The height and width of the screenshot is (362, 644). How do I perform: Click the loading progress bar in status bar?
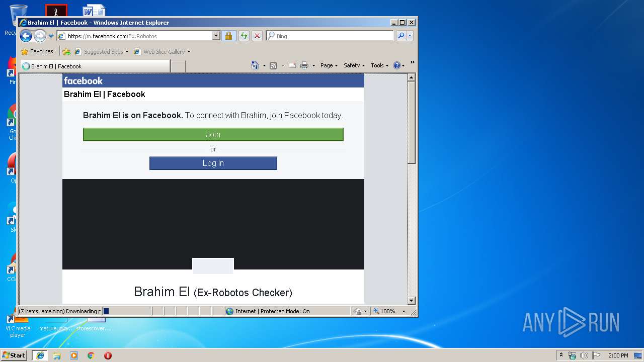pyautogui.click(x=127, y=311)
